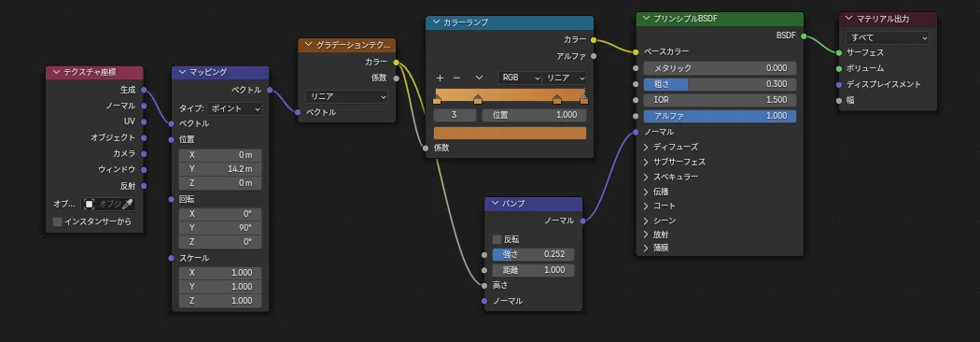
Task: Collapse the マテリアル出力 node
Action: click(x=848, y=19)
